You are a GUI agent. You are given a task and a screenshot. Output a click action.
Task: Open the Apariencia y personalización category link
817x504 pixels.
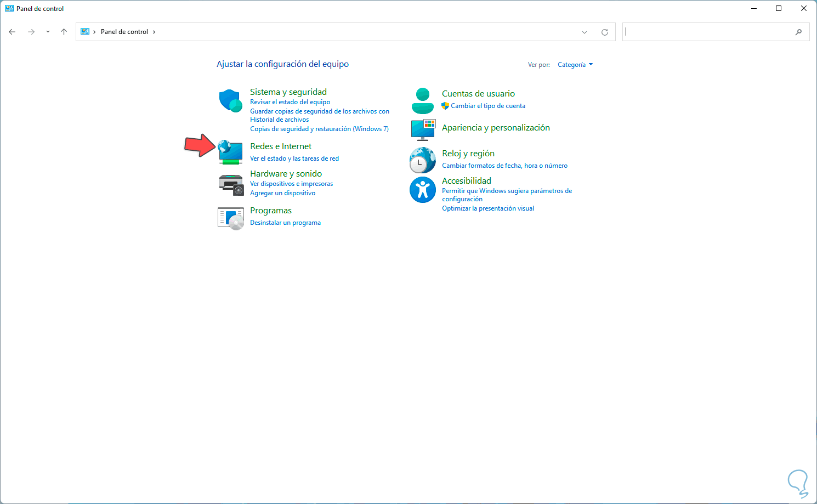pos(496,128)
